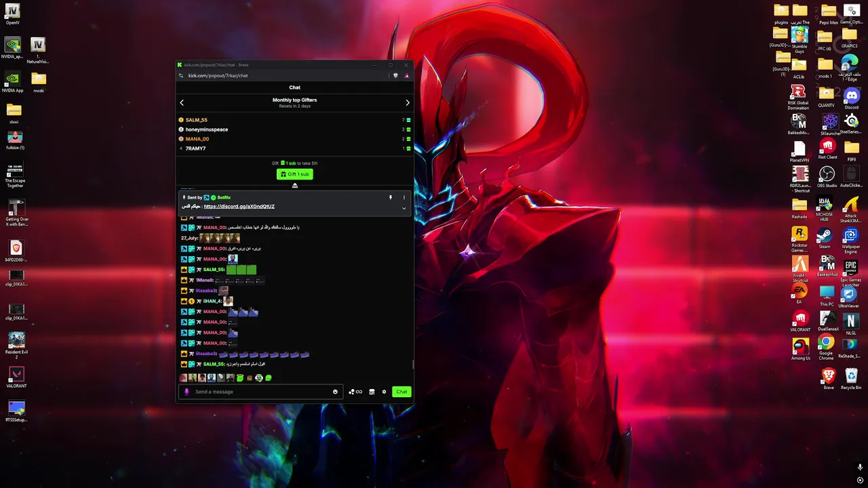Collapse the gifters panel with eject handle
Screen dimensions: 868x488
(294, 186)
